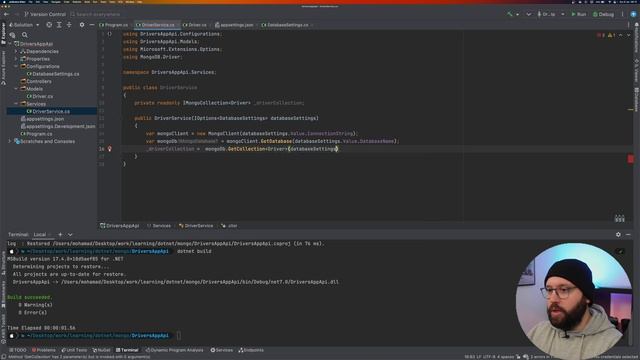Expand Scratches and Consoles node
The height and width of the screenshot is (360, 640).
[10, 141]
